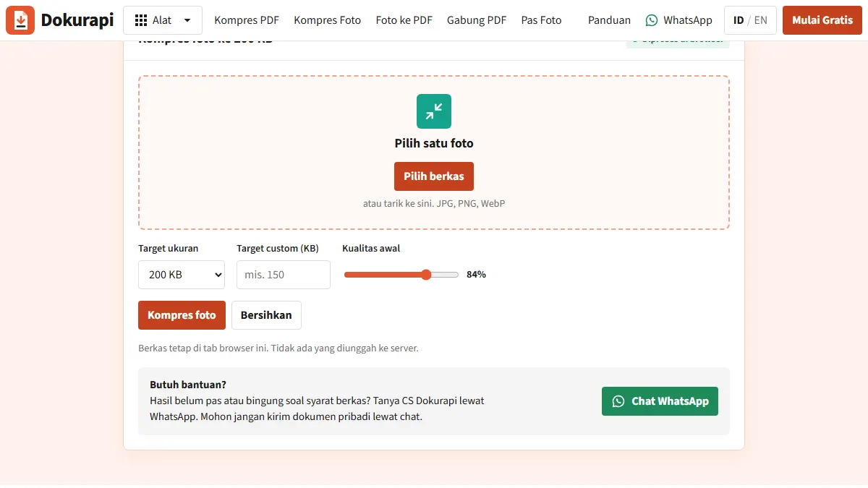Click 'atau tarik ke sini' hint text
Screen dimensions: 868x488
(434, 204)
